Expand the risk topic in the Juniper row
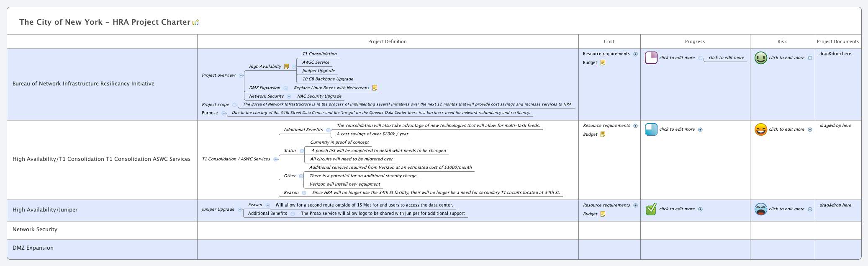This screenshot has width=868, height=266. pos(810,209)
